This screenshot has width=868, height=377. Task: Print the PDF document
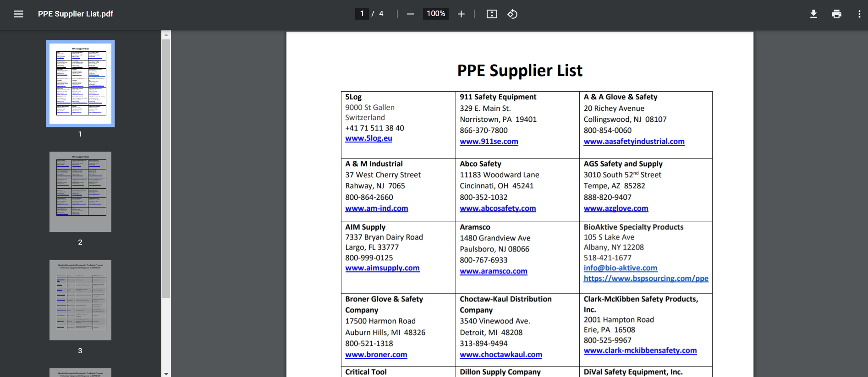tap(836, 14)
